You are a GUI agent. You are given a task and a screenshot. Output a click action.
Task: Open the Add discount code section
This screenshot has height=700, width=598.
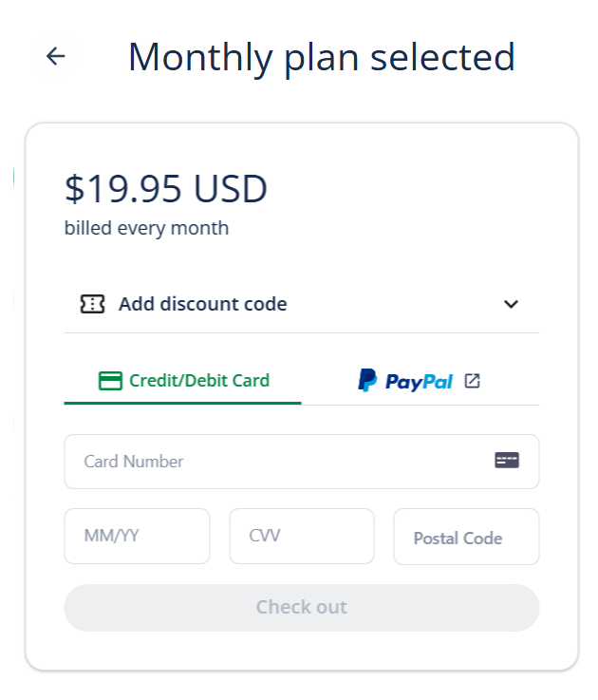pos(202,305)
